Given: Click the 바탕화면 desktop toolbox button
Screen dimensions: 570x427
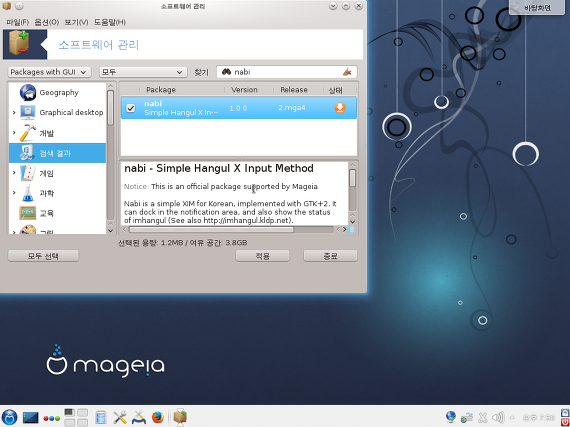Looking at the screenshot, I should click(537, 8).
